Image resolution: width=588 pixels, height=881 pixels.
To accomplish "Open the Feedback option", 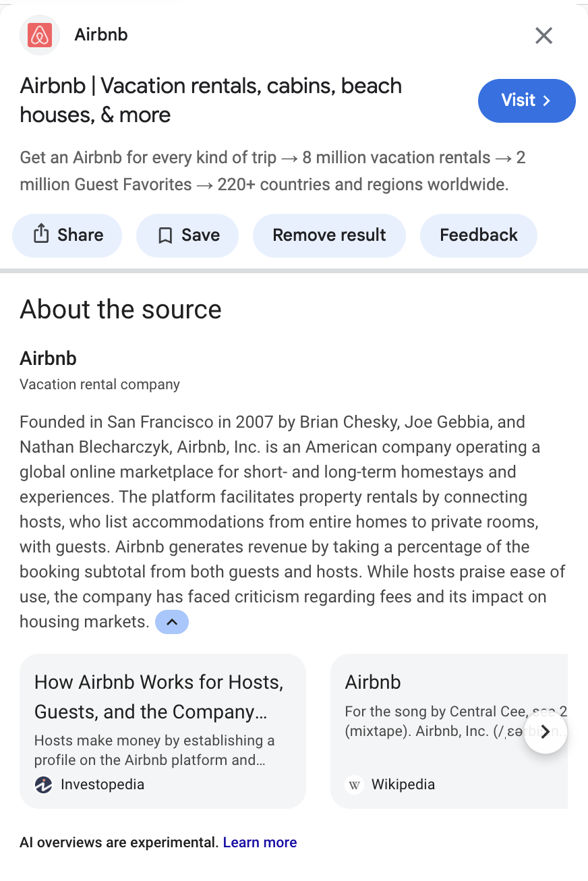I will coord(478,235).
